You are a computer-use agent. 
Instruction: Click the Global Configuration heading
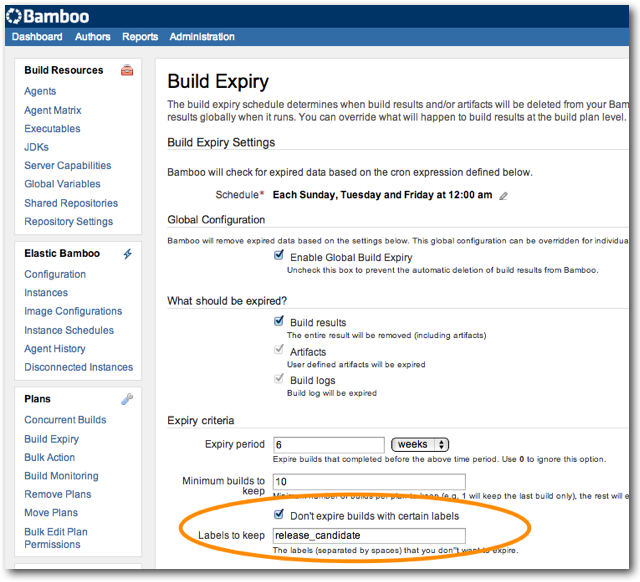pos(216,220)
